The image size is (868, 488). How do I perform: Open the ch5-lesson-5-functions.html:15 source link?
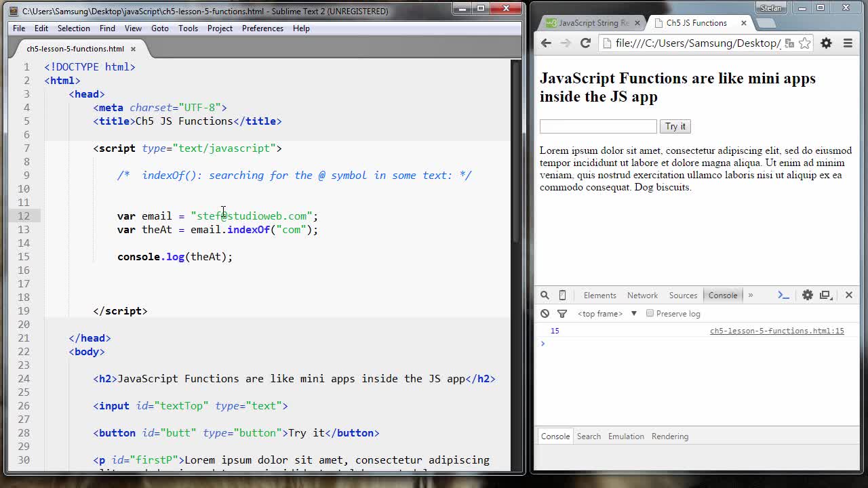777,331
